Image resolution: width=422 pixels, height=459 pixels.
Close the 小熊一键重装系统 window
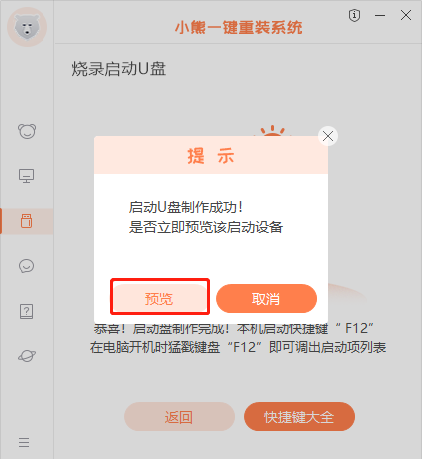point(406,15)
